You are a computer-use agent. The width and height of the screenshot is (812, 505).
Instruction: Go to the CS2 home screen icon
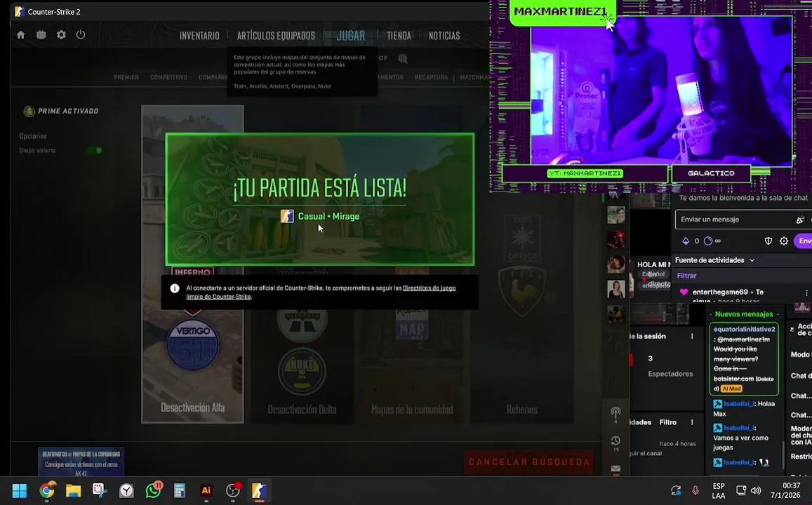(21, 35)
